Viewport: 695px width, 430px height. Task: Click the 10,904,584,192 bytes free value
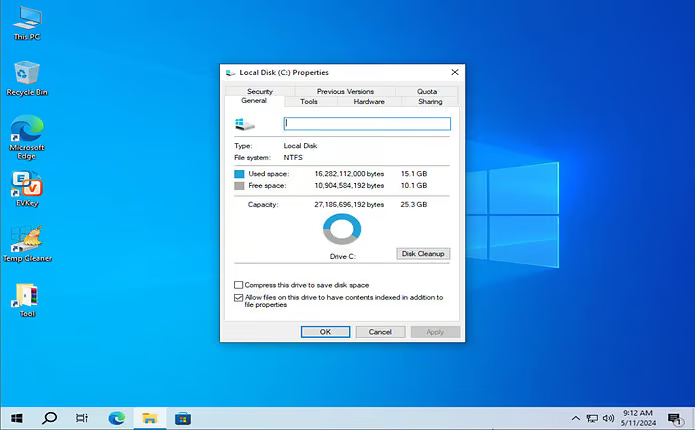click(349, 186)
